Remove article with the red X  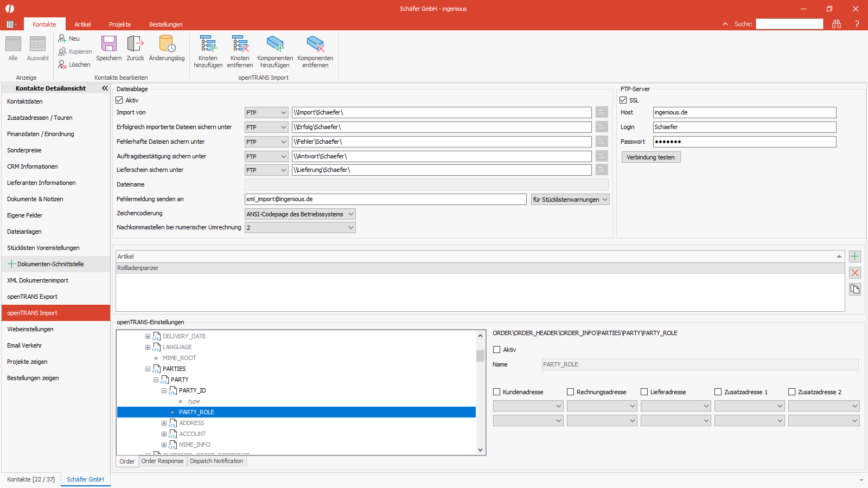(855, 273)
